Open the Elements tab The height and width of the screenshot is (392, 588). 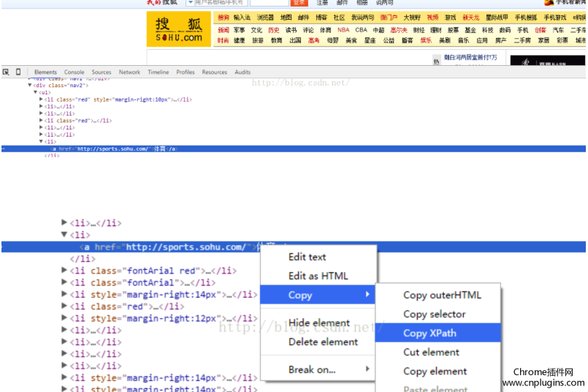(x=45, y=72)
